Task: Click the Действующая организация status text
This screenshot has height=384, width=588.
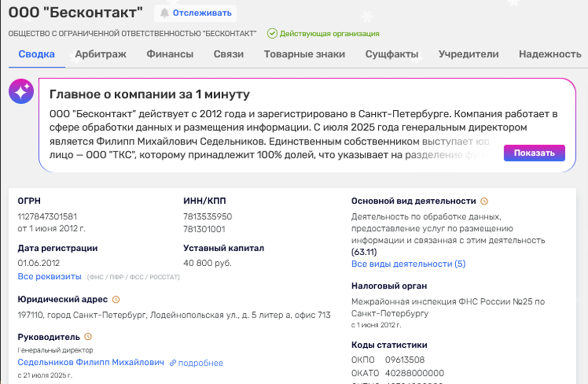Action: point(329,34)
